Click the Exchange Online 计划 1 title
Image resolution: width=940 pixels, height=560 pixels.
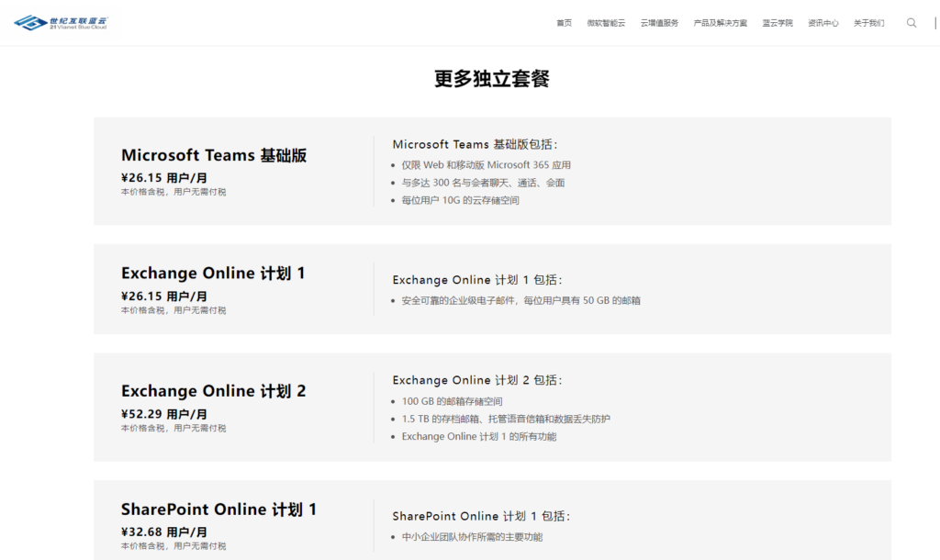(213, 274)
